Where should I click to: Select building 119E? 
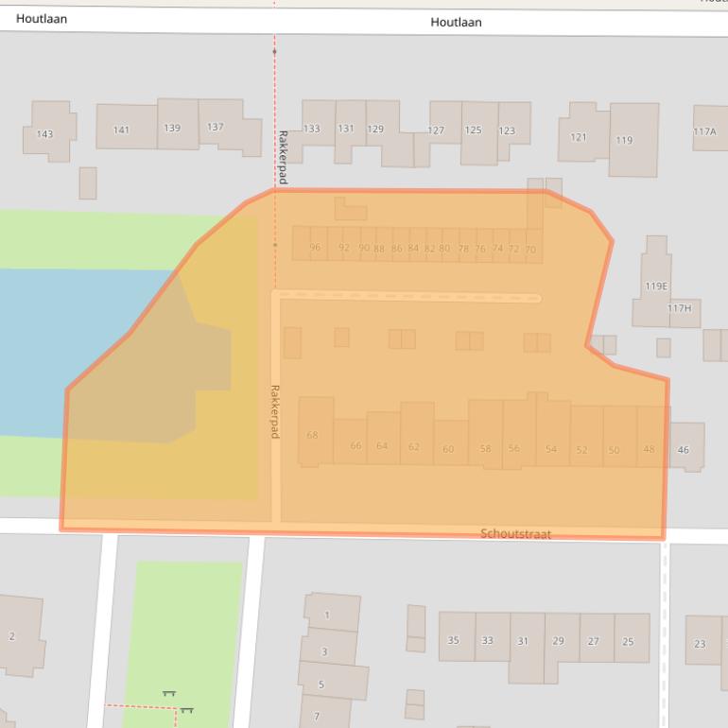coord(655,286)
